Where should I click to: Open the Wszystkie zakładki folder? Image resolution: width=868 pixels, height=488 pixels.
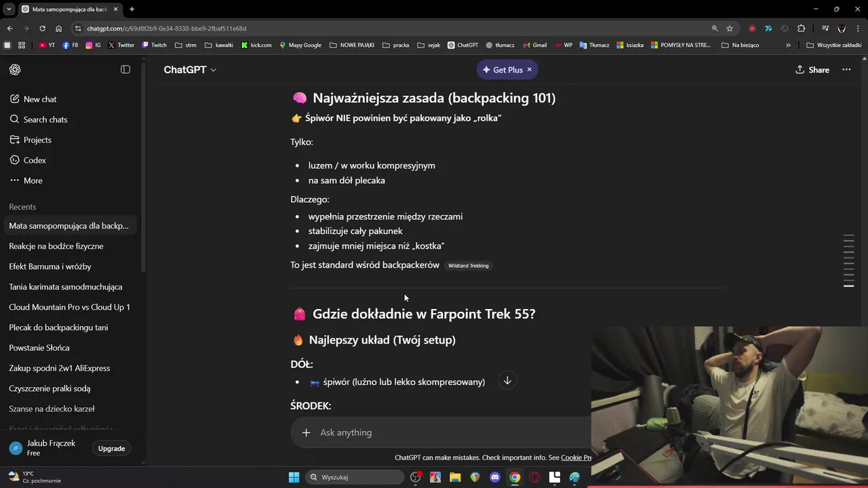click(x=834, y=45)
